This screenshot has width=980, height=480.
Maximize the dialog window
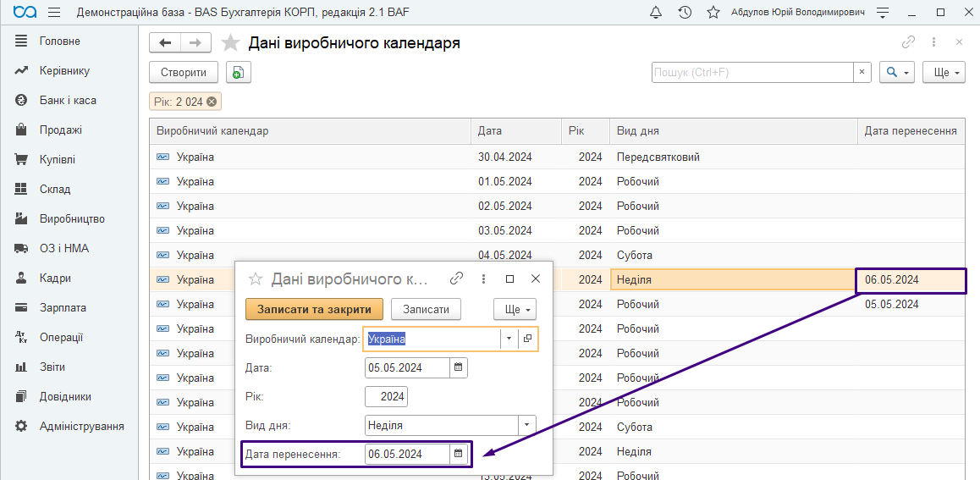[x=510, y=279]
